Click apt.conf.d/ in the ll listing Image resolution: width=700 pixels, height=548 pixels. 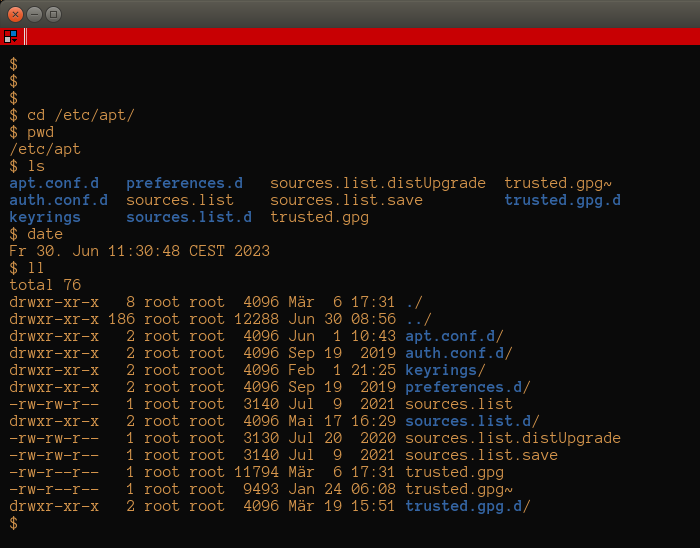click(454, 336)
